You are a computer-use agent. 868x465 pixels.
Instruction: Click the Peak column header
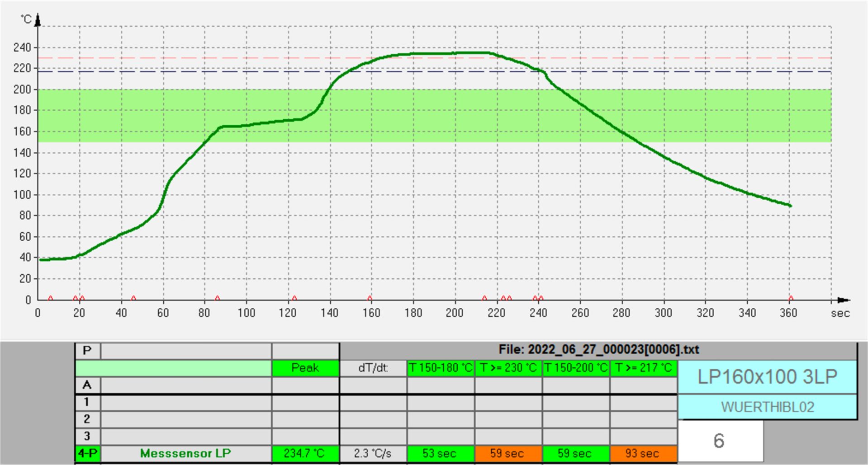305,368
